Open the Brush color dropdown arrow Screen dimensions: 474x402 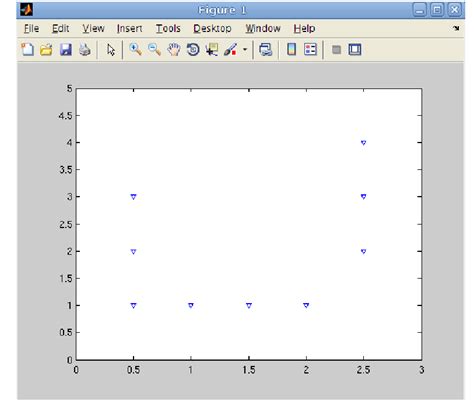[x=245, y=50]
